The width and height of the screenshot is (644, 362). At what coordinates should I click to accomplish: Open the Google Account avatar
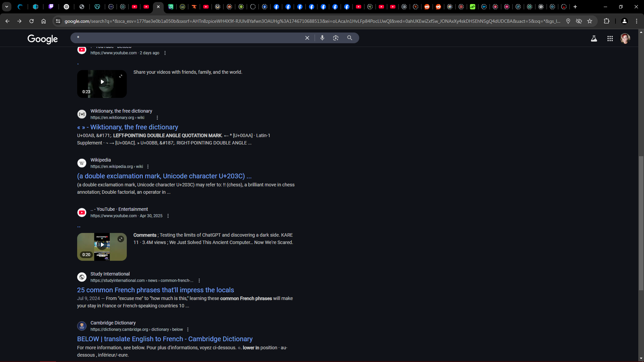[x=625, y=39]
